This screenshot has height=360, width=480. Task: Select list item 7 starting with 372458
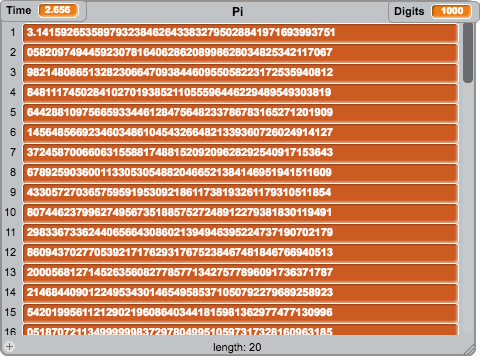(241, 153)
